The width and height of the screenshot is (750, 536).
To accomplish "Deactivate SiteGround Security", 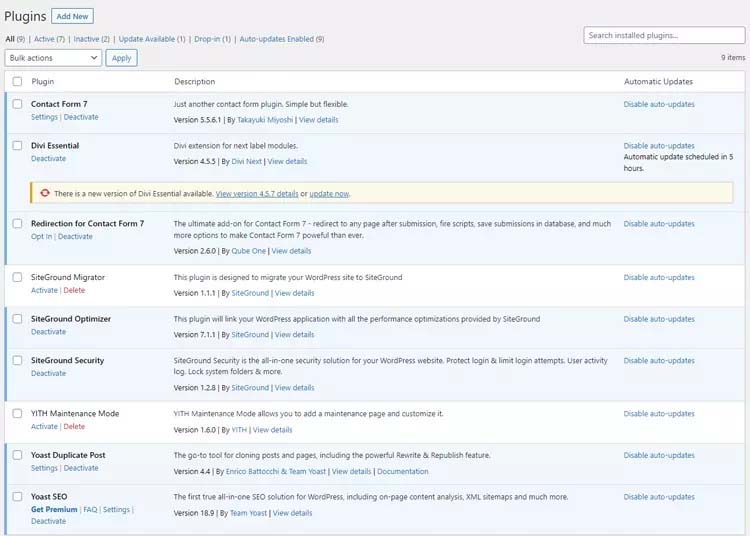I will point(48,373).
